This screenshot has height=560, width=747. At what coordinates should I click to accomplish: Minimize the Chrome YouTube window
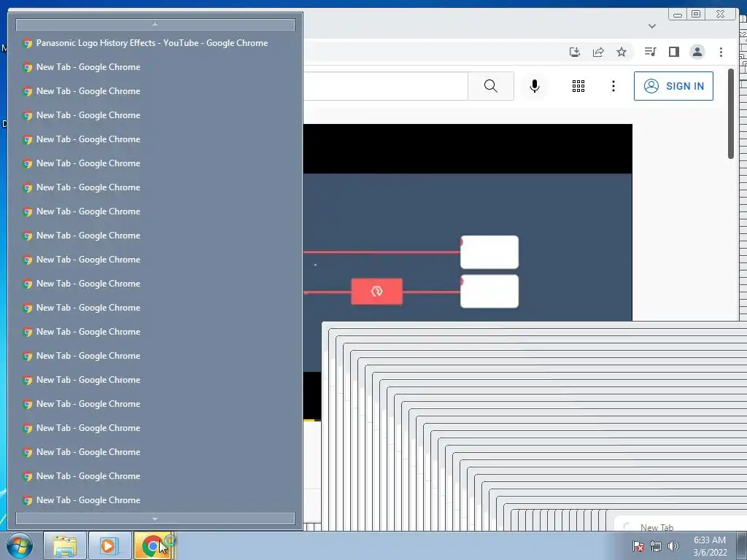pyautogui.click(x=678, y=15)
